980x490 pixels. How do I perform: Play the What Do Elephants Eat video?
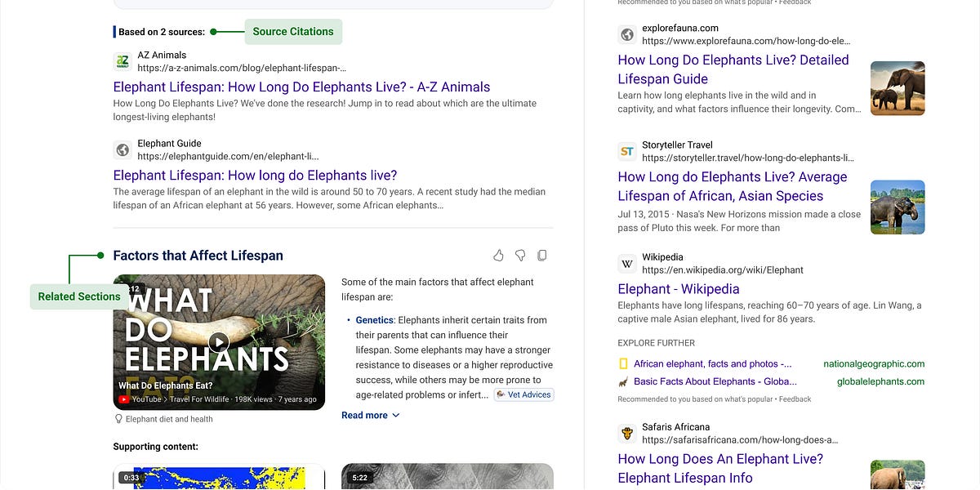[x=218, y=343]
